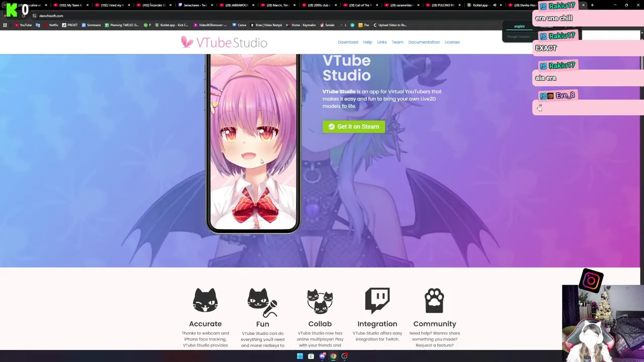Open the Planning TMELEC bookmark
The image size is (644, 362).
point(122,25)
